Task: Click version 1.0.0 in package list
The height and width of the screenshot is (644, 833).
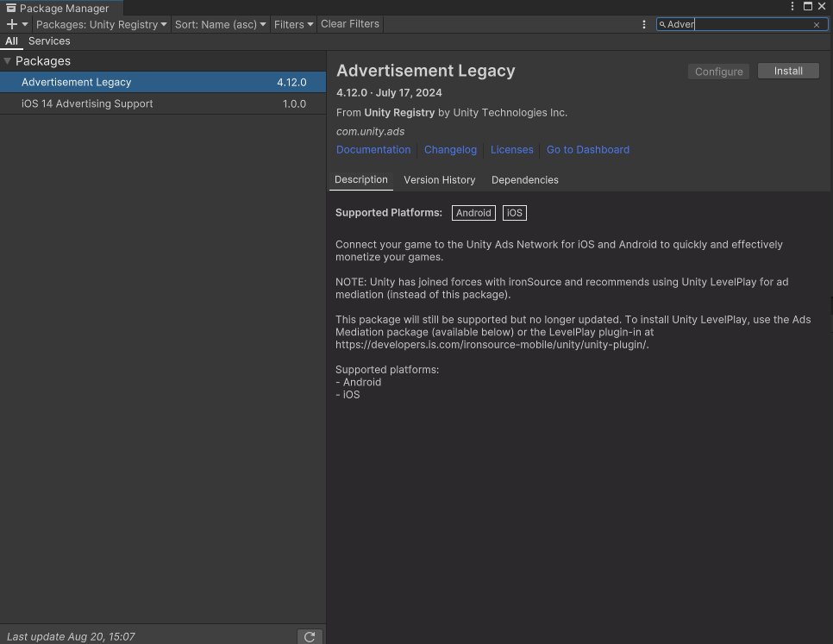Action: (294, 104)
